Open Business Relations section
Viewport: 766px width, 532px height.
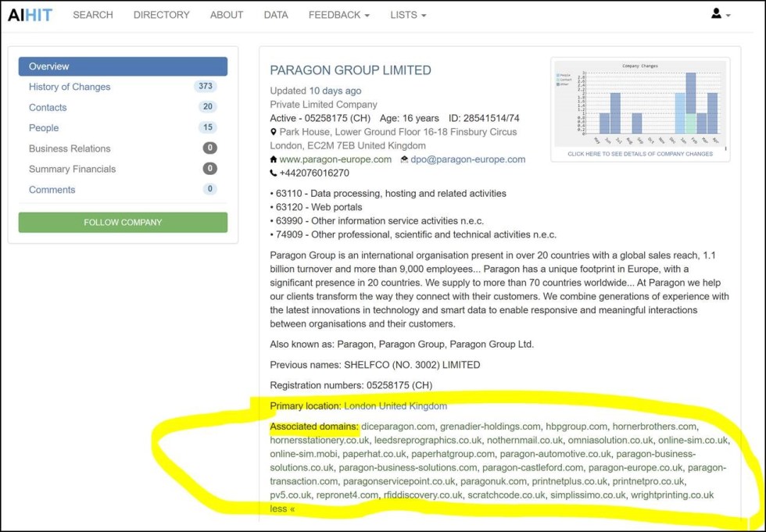70,148
